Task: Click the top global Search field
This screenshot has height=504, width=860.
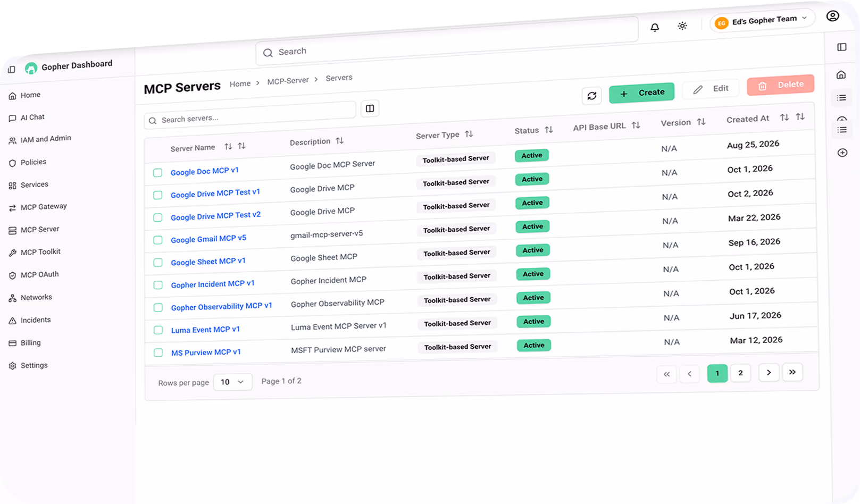Action: pyautogui.click(x=447, y=42)
